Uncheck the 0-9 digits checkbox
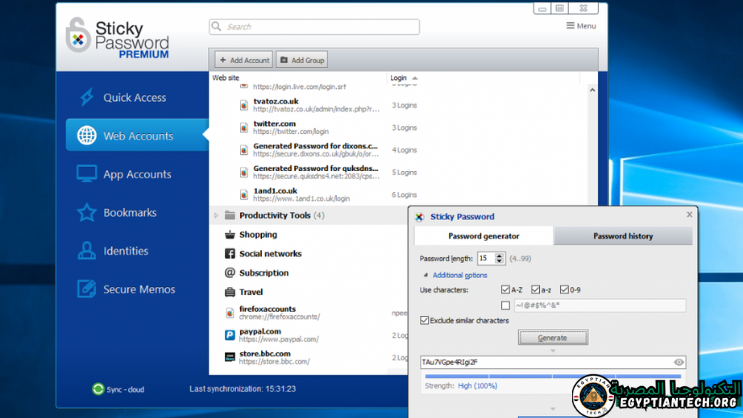This screenshot has height=418, width=743. tap(565, 290)
